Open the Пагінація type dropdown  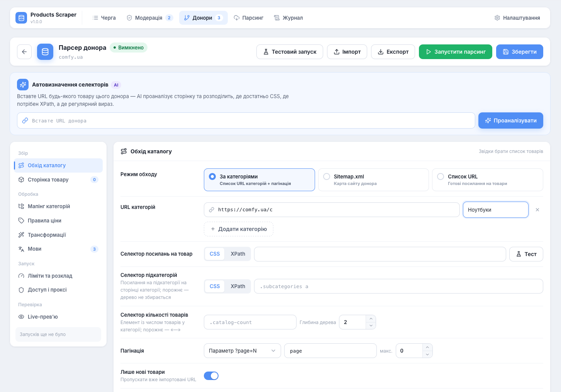point(242,351)
